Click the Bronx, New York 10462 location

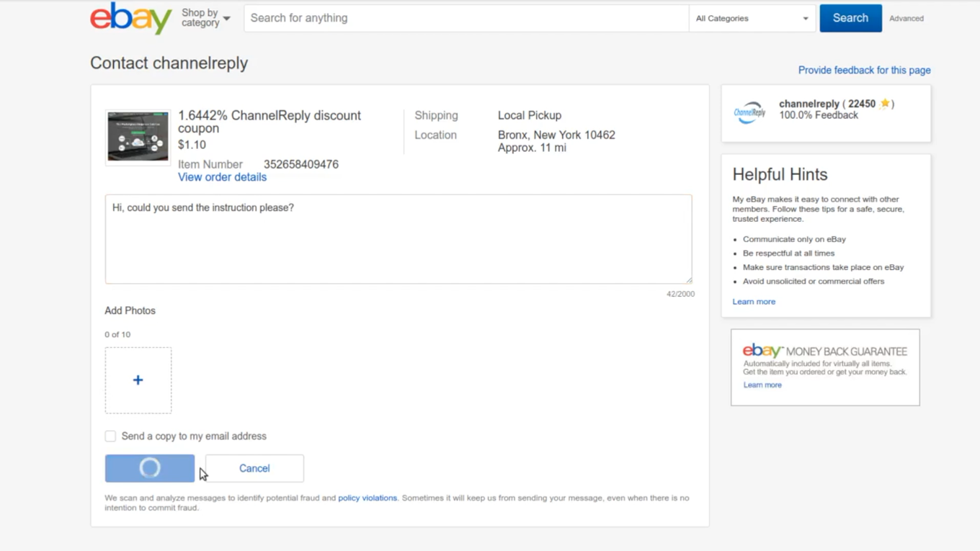coord(556,135)
